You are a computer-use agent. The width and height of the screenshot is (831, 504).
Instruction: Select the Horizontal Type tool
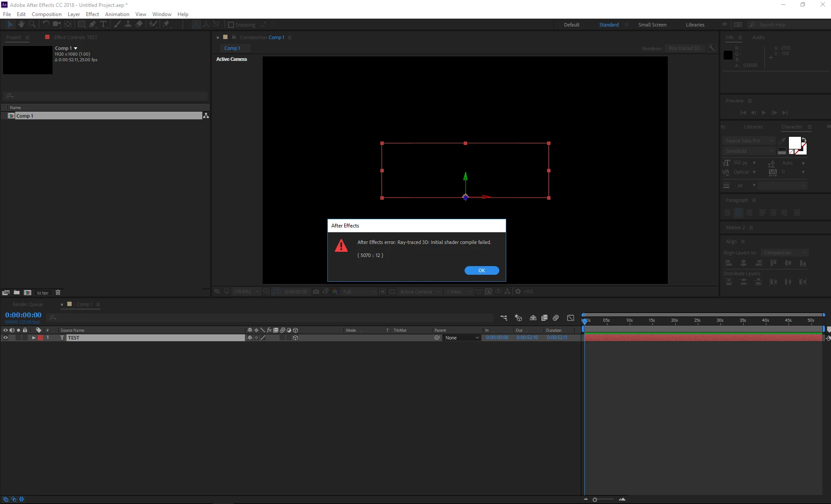tap(103, 24)
